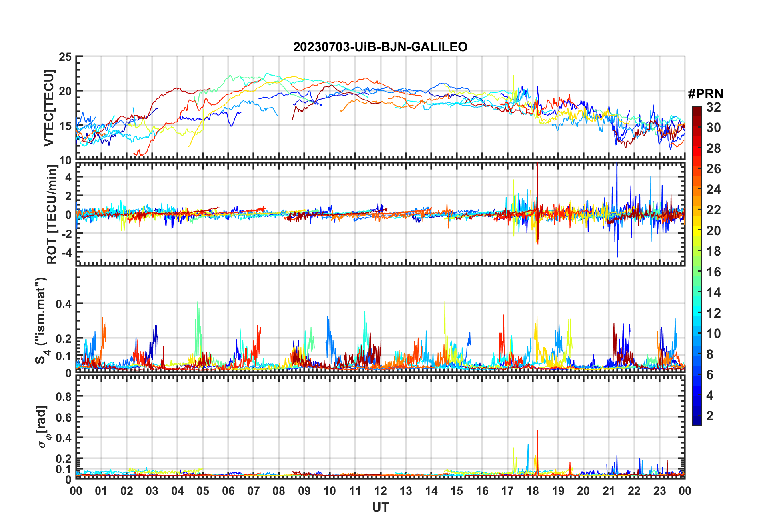
Task: Click colorbar tick label 12
Action: [x=713, y=313]
